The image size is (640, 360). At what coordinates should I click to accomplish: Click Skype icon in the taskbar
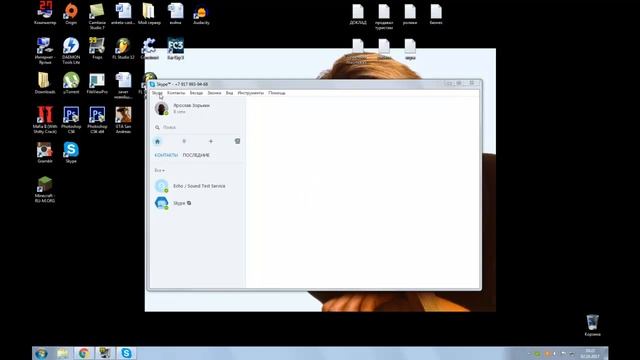pos(126,353)
